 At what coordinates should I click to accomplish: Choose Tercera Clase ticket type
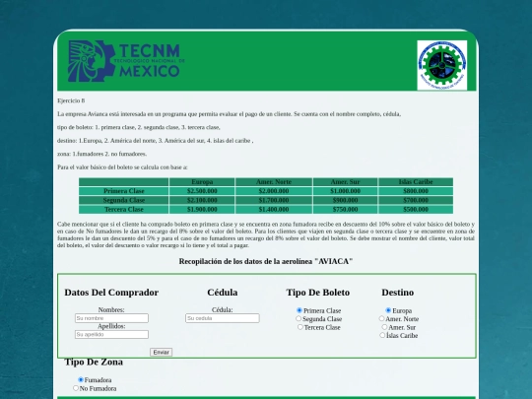(299, 327)
